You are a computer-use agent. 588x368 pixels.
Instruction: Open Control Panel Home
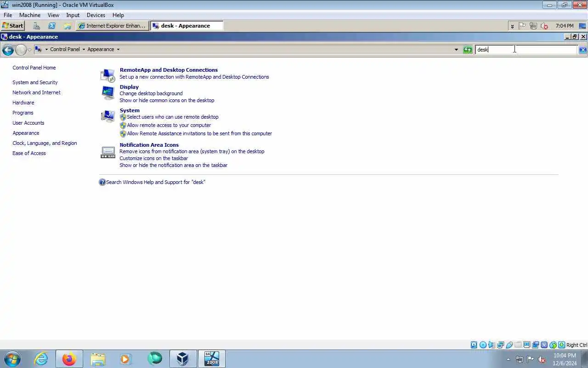34,68
